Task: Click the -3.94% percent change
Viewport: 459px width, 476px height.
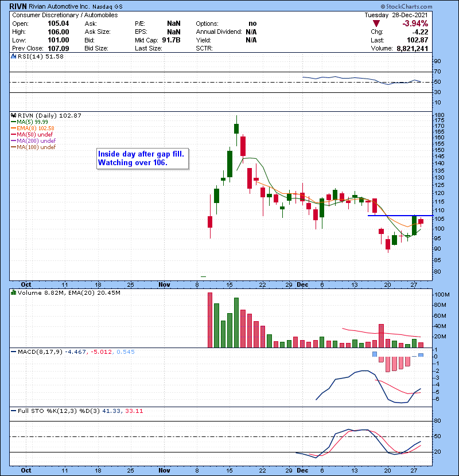Action: [415, 24]
